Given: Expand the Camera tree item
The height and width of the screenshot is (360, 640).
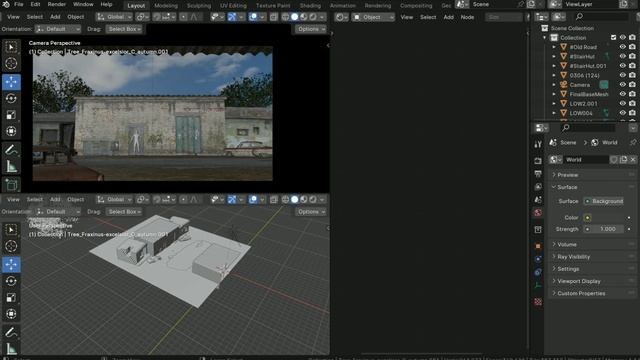Looking at the screenshot, I should [554, 85].
